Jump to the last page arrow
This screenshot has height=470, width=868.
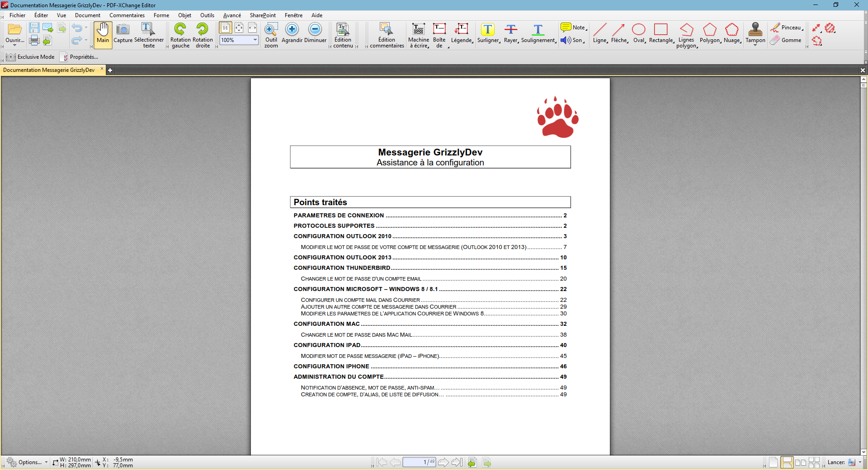pos(457,462)
